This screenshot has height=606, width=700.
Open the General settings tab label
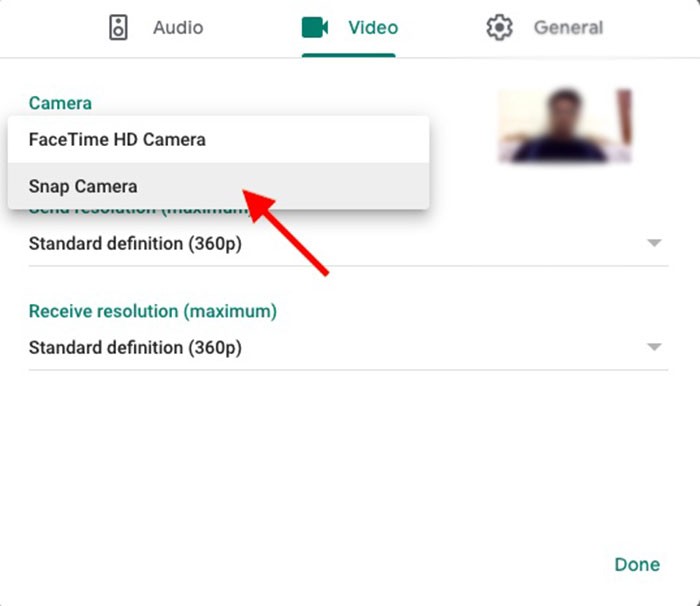point(568,28)
